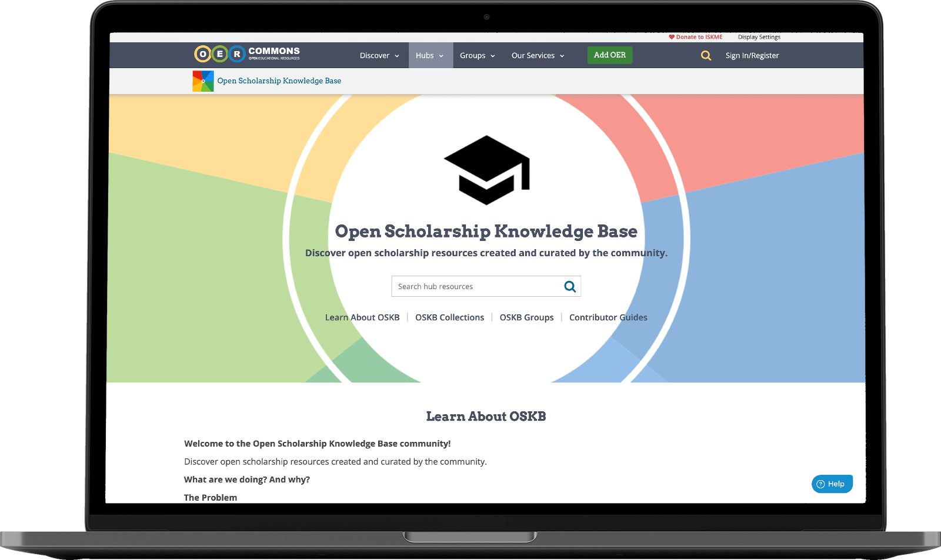Screen dimensions: 941x560
Task: Submit hub search with magnifier icon
Action: [x=570, y=286]
